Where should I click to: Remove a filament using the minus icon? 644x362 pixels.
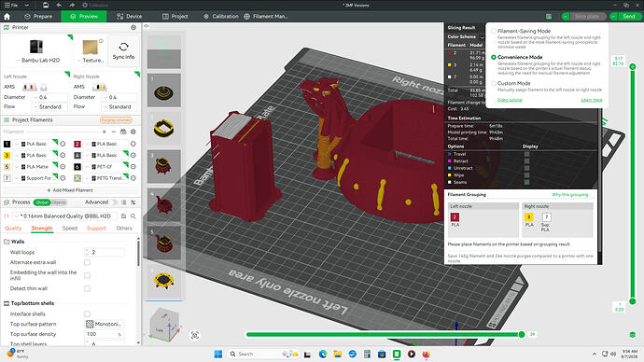click(114, 132)
